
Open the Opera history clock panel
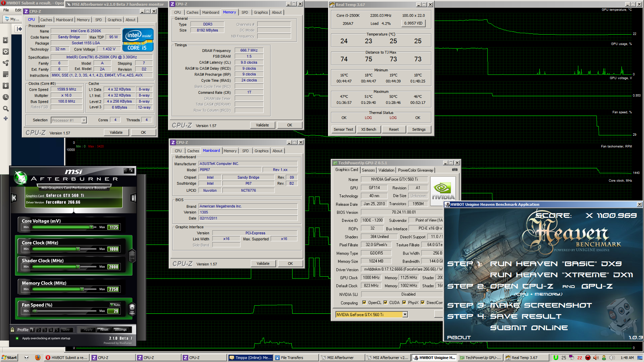point(6,97)
